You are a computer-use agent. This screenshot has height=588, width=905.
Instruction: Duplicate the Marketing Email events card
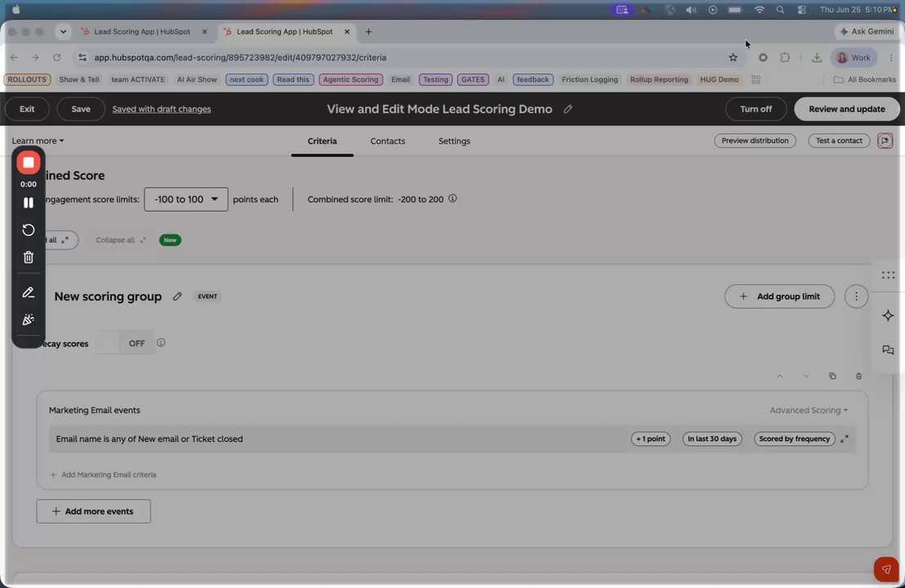pos(832,376)
